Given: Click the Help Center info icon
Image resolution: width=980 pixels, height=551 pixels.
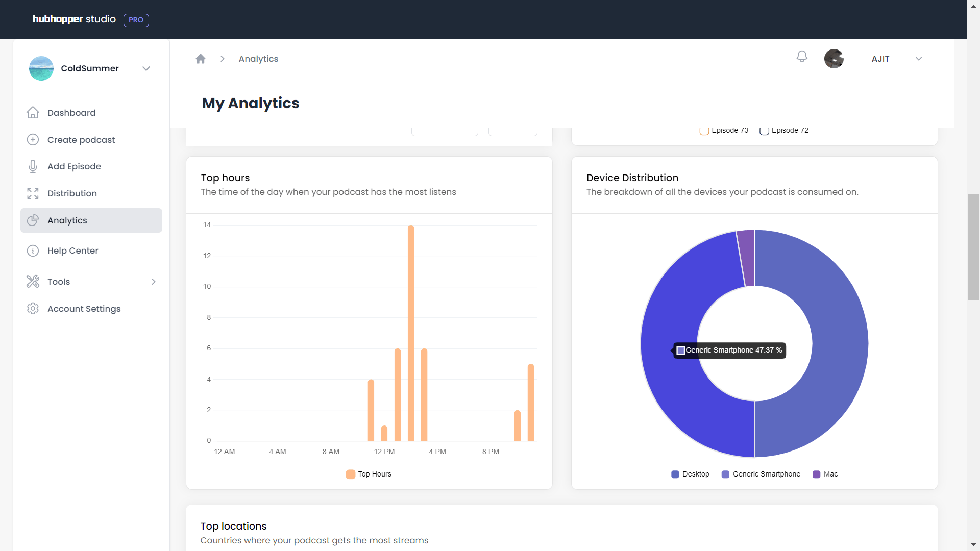Looking at the screenshot, I should click(33, 251).
